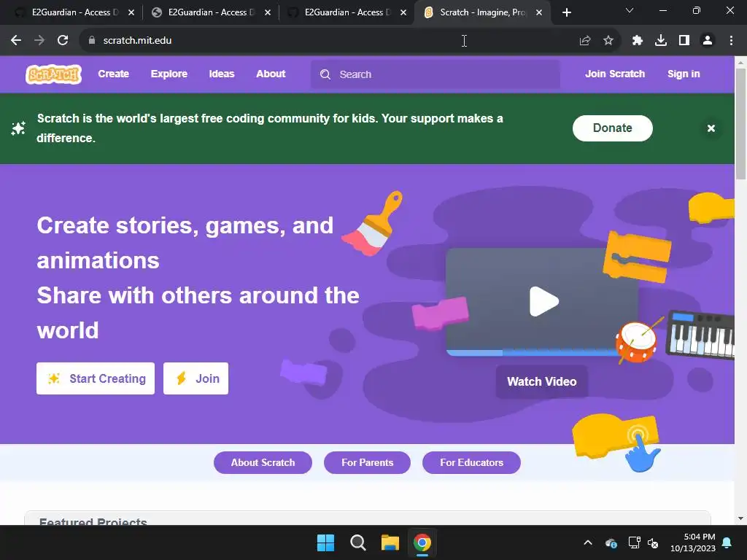Share this page from address bar
The height and width of the screenshot is (560, 747).
pos(585,41)
